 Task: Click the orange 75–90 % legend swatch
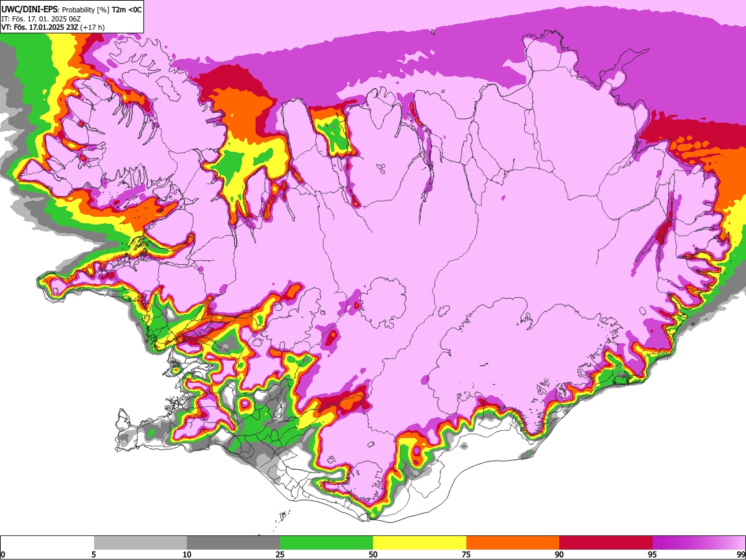(x=513, y=542)
